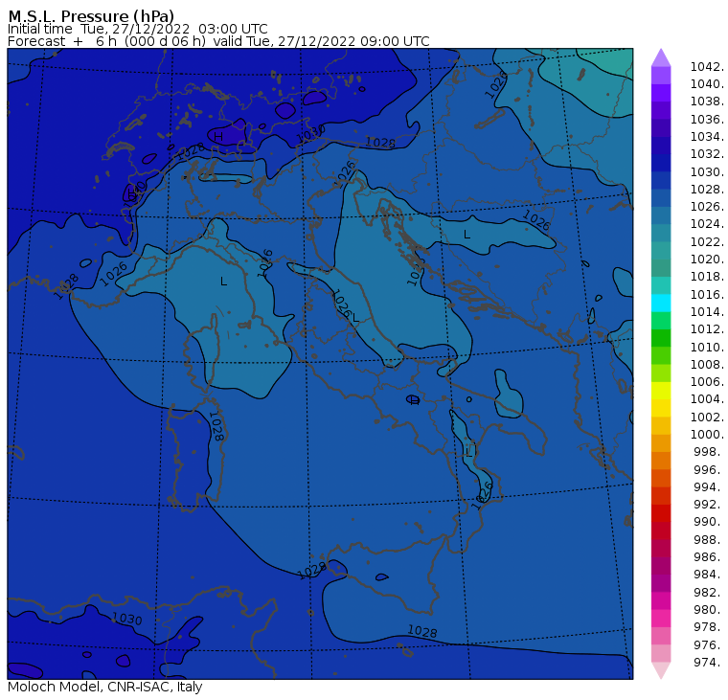728x700 pixels.
Task: Select the Initial time 03:00 UTC line
Action: click(137, 29)
